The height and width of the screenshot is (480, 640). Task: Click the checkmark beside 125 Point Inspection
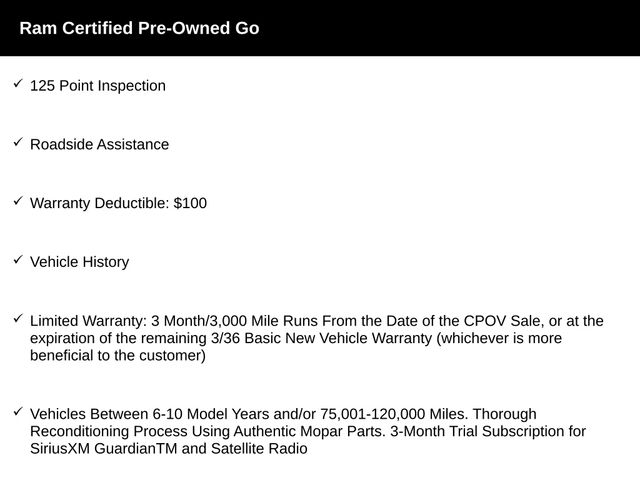point(18,84)
